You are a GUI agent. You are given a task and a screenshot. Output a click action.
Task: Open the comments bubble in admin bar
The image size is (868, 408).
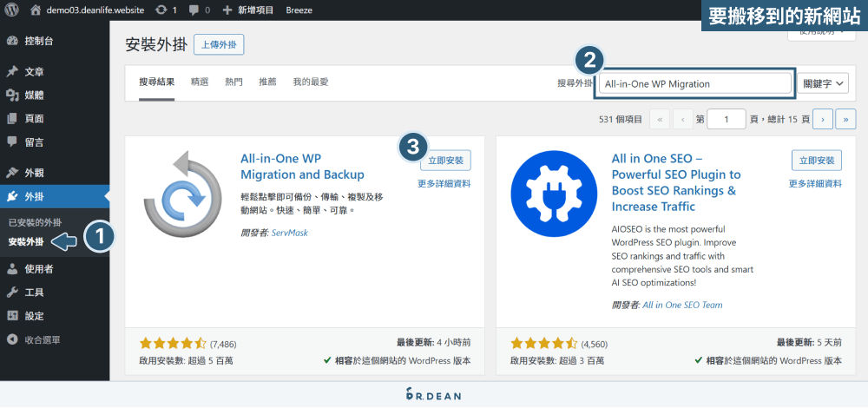200,10
